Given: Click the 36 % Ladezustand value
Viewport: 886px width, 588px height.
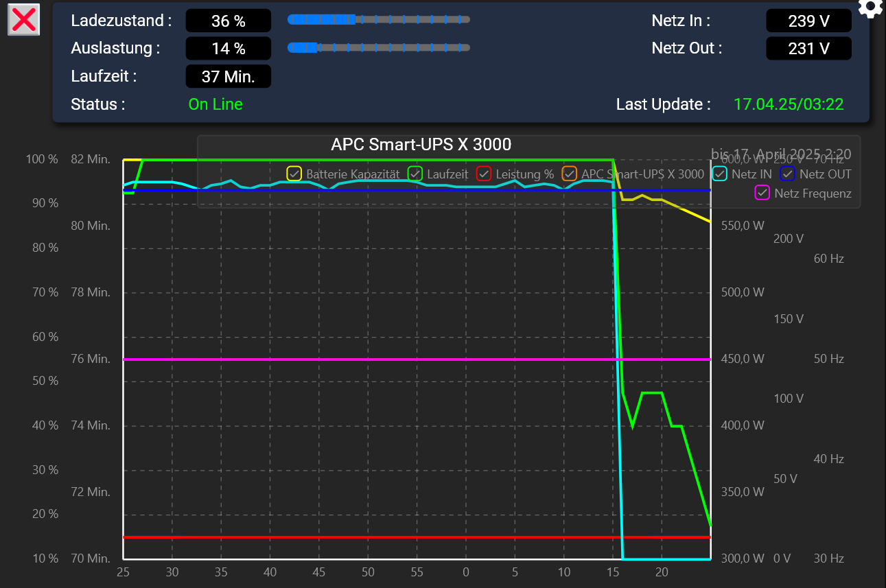Looking at the screenshot, I should (x=229, y=21).
